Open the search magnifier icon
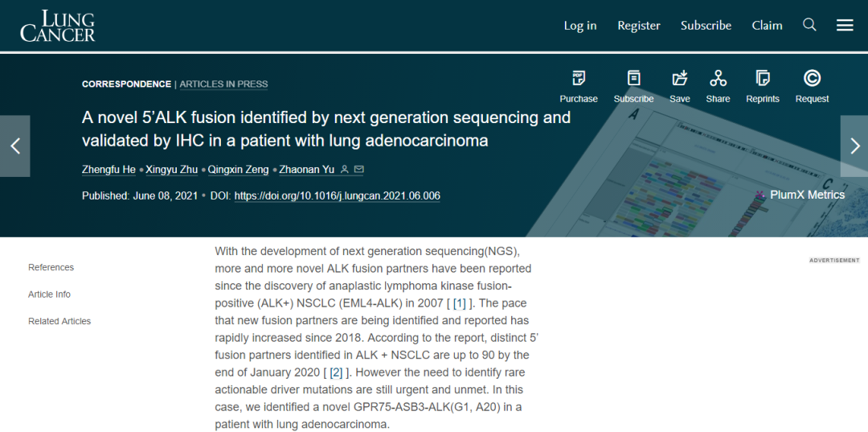868x432 pixels. click(809, 25)
